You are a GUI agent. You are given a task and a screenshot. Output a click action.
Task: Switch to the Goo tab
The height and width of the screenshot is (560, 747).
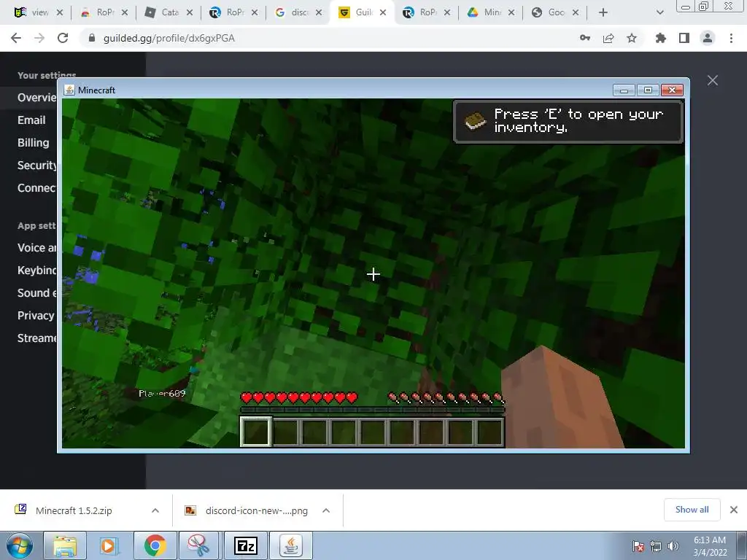pos(549,12)
